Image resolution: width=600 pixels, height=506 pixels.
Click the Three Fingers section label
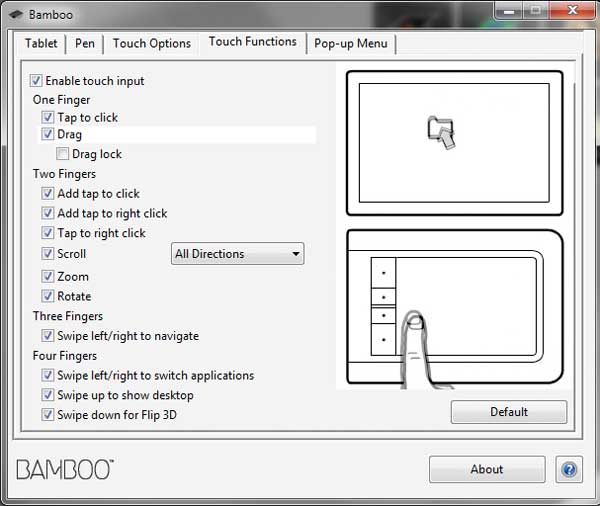tap(68, 316)
